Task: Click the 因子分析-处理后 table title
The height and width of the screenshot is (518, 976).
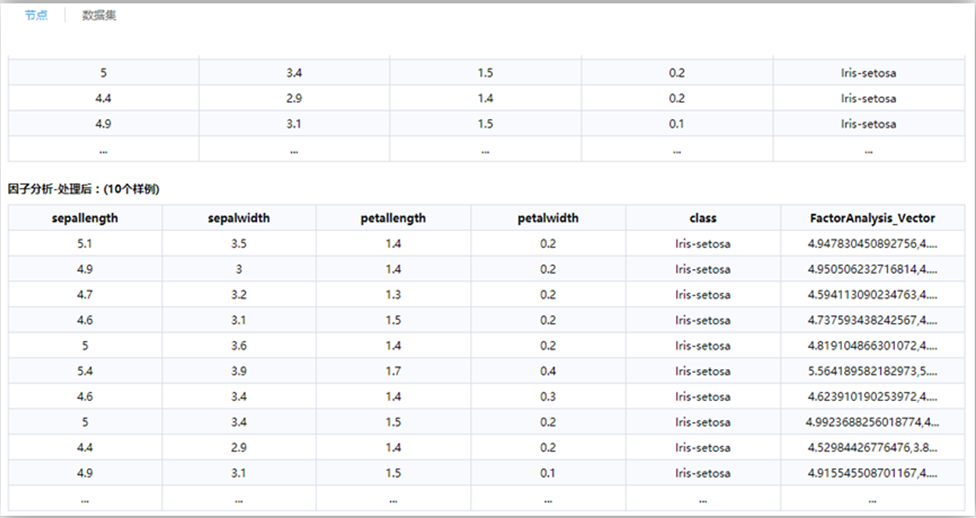Action: coord(84,189)
